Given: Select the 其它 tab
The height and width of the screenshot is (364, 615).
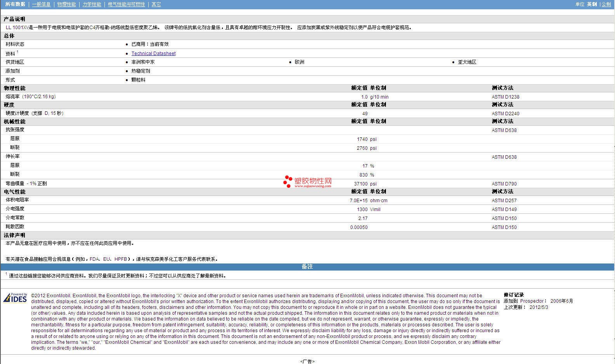Looking at the screenshot, I should [x=156, y=4].
